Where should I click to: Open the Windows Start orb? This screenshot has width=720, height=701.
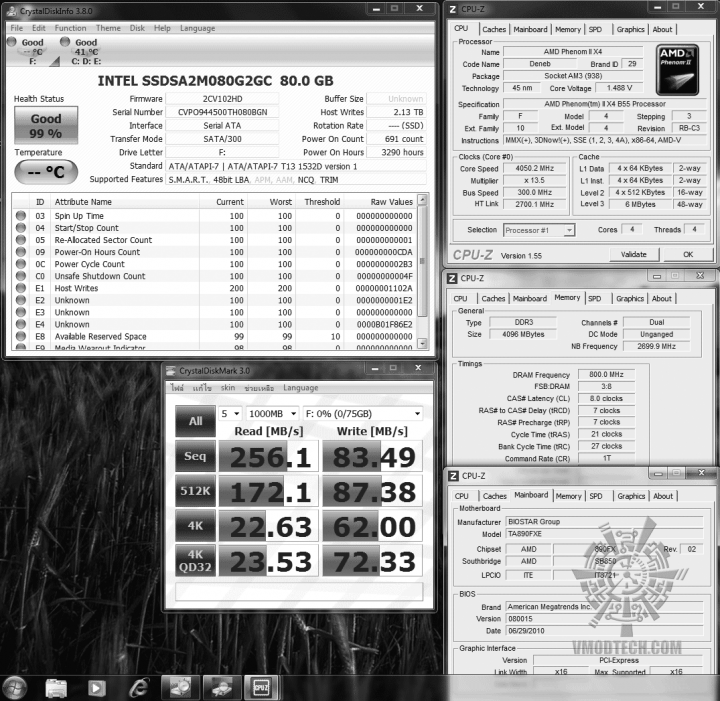14,687
